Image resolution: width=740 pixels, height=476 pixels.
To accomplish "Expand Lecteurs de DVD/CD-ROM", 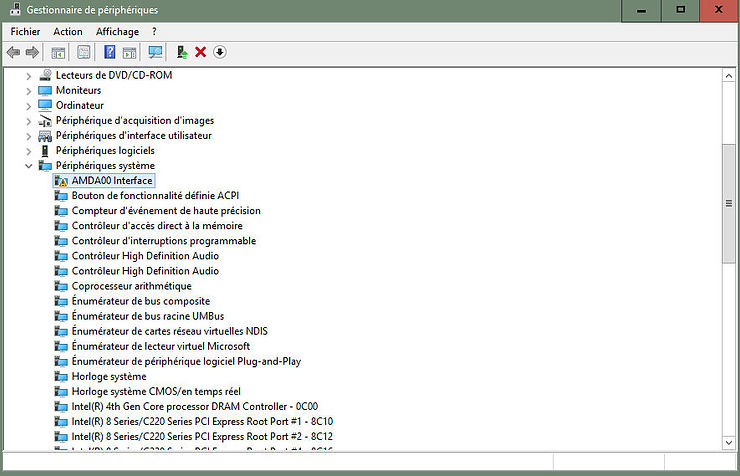I will pos(29,76).
